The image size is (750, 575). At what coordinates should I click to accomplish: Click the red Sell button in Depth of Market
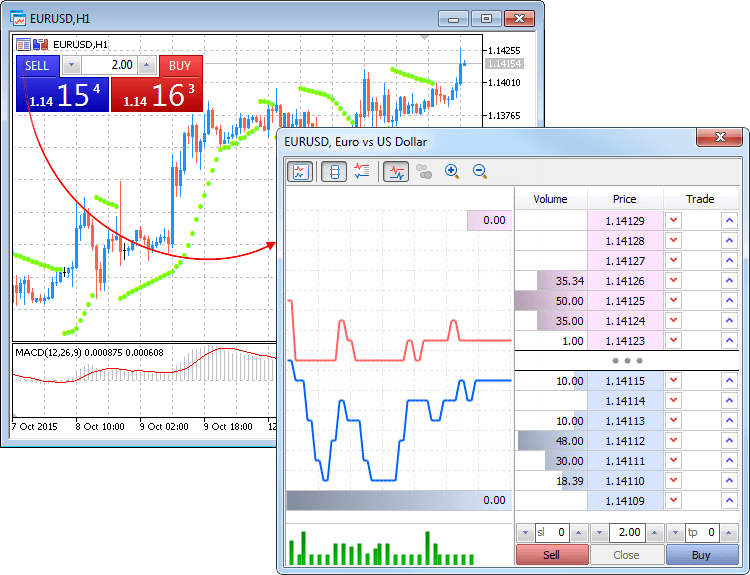point(552,555)
